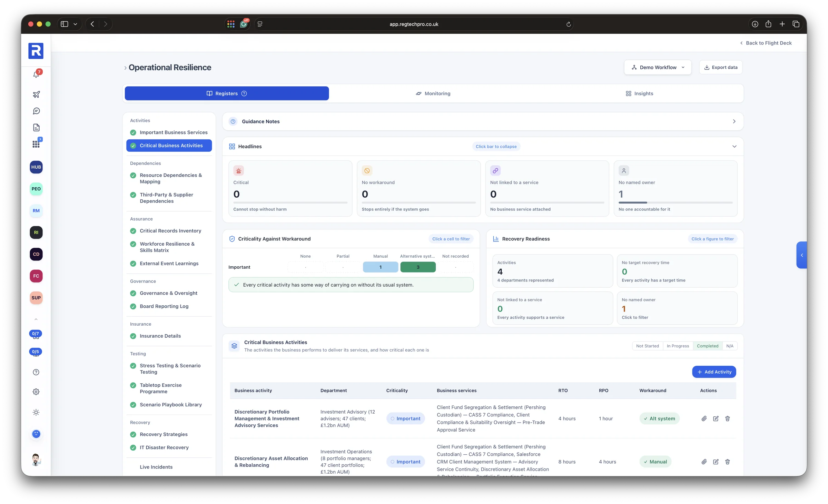The width and height of the screenshot is (828, 504).
Task: Click the Export data button
Action: [x=721, y=67]
